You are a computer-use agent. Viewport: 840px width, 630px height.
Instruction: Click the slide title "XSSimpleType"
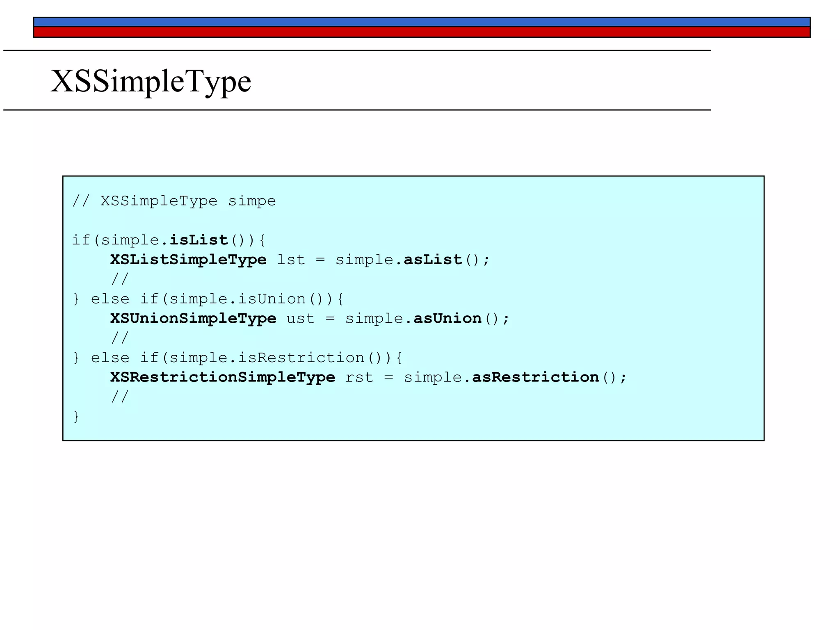point(151,81)
